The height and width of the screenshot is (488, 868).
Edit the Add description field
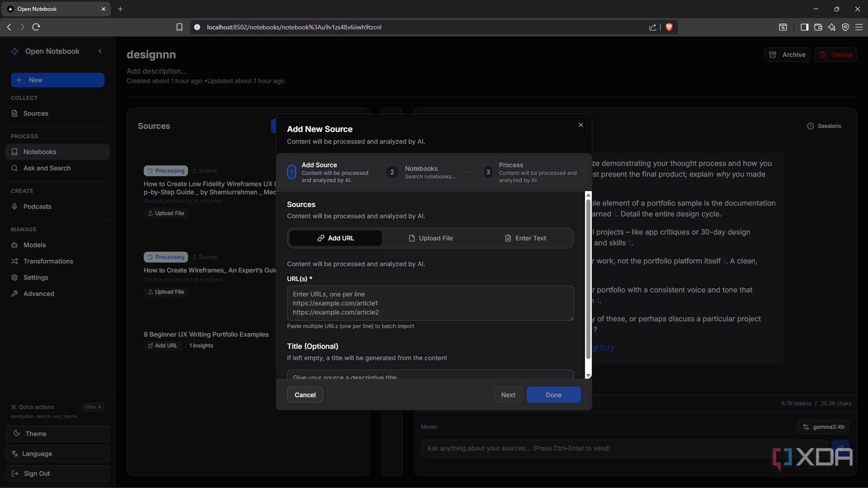156,71
